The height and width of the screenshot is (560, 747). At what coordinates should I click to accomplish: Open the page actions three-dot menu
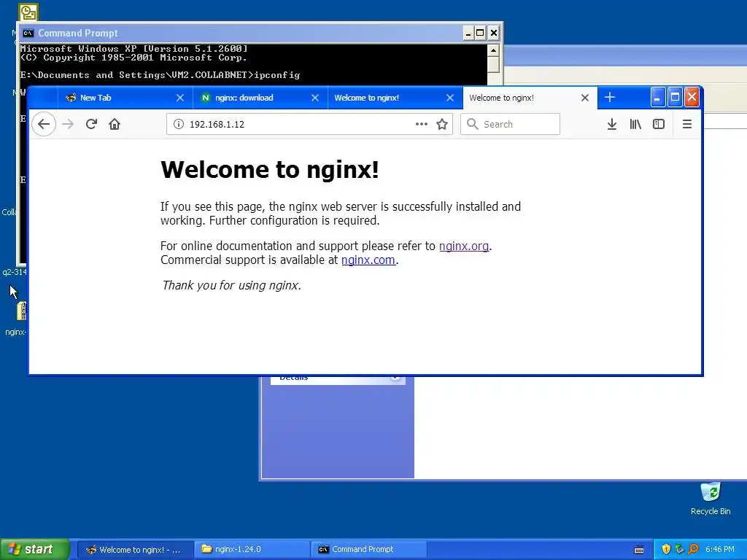tap(421, 124)
